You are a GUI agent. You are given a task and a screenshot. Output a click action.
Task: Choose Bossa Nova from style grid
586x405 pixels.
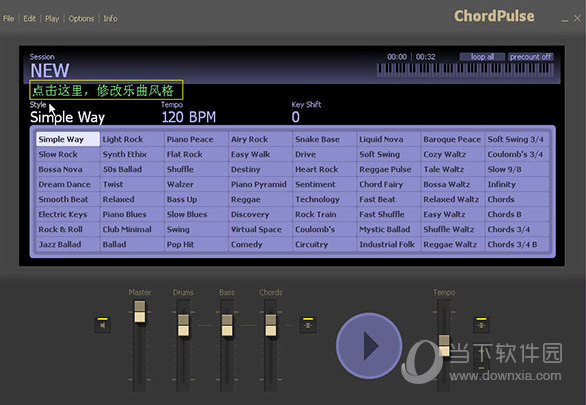(68, 169)
